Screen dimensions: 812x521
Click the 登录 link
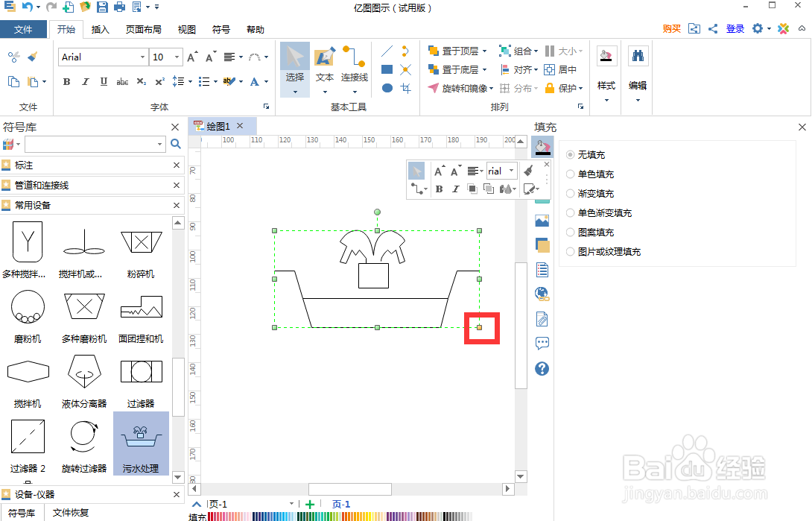(735, 28)
